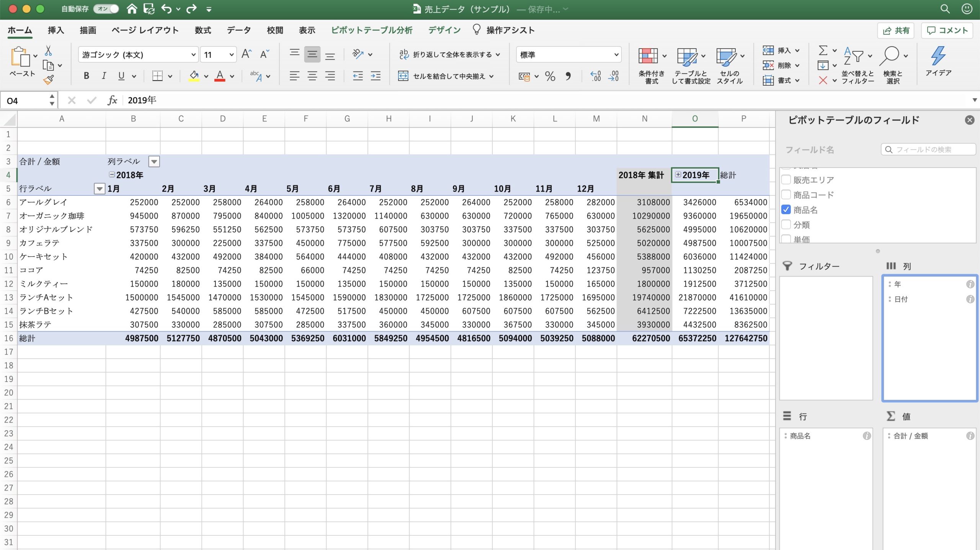The width and height of the screenshot is (980, 550).
Task: Check the 販売エリア field checkbox
Action: (786, 179)
